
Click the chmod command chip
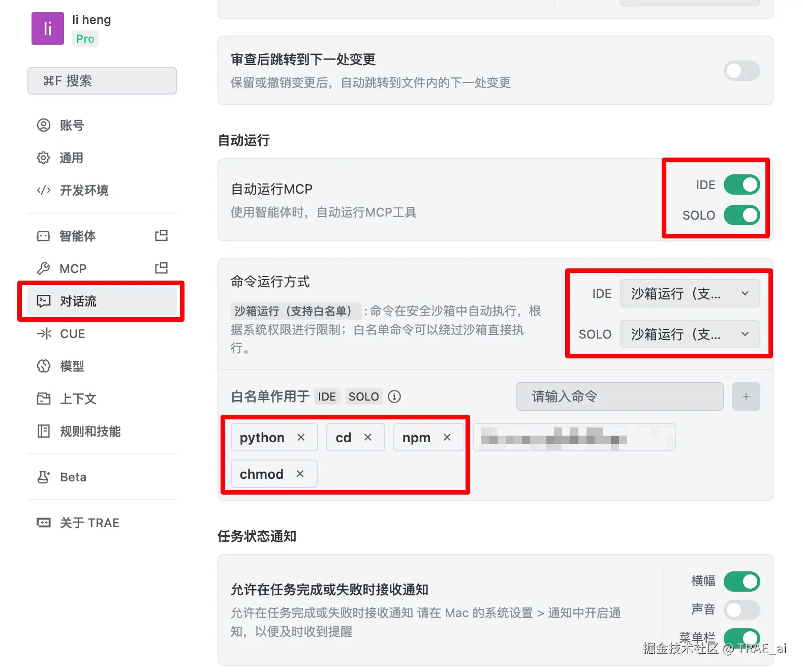[x=274, y=474]
